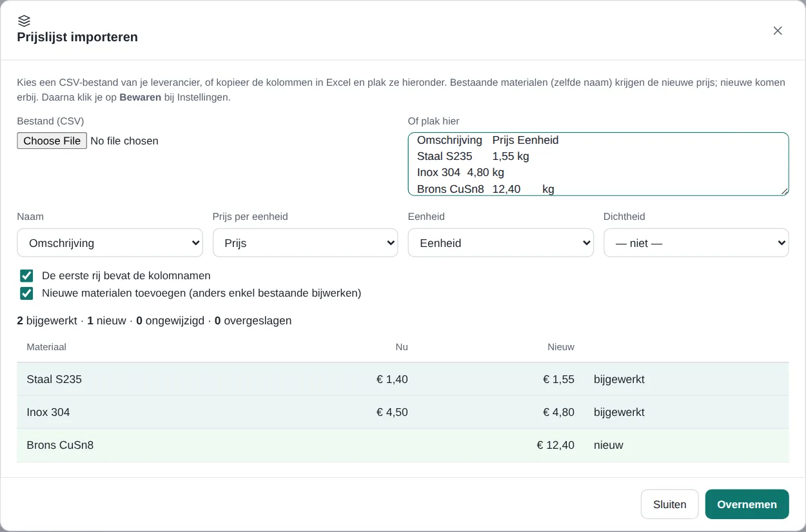806x532 pixels.
Task: Open the Prijs per eenheid dropdown
Action: pos(306,243)
